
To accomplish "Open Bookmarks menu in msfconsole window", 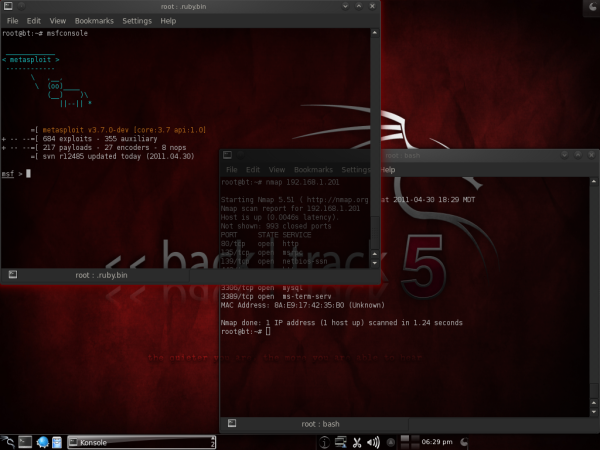I will click(x=94, y=21).
